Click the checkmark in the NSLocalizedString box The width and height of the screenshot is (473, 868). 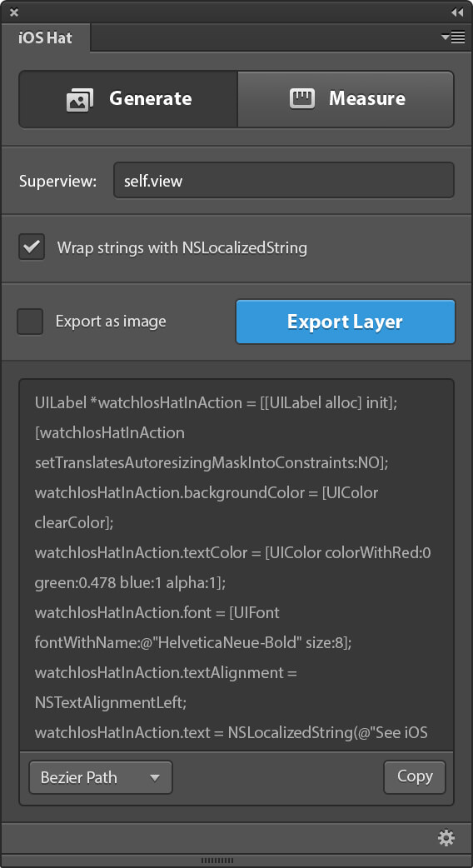[32, 247]
